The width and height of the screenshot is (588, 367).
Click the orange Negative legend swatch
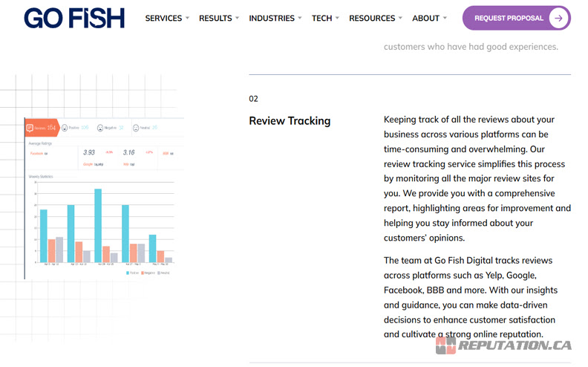[145, 273]
